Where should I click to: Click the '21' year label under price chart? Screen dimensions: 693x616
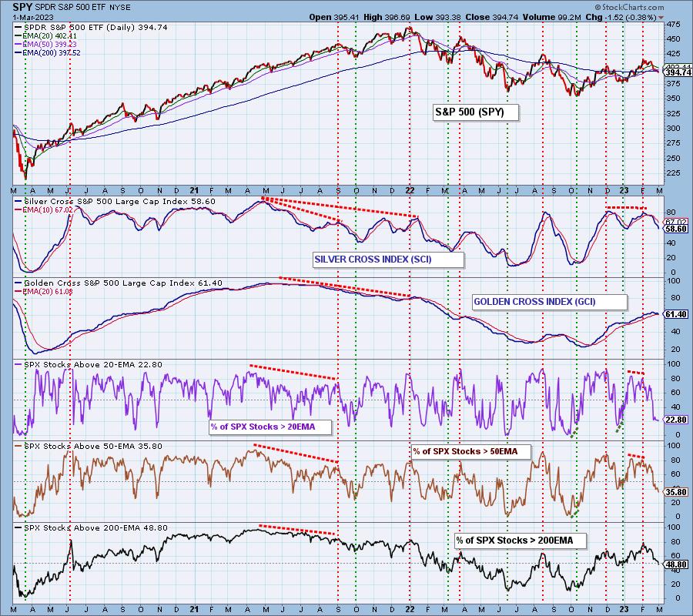[x=193, y=190]
